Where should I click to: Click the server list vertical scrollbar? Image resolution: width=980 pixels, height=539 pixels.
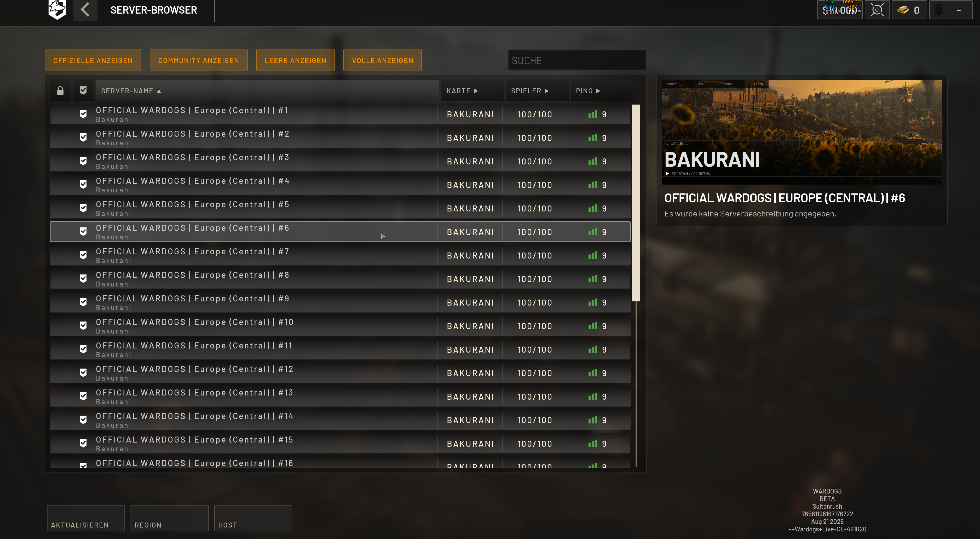coord(636,203)
